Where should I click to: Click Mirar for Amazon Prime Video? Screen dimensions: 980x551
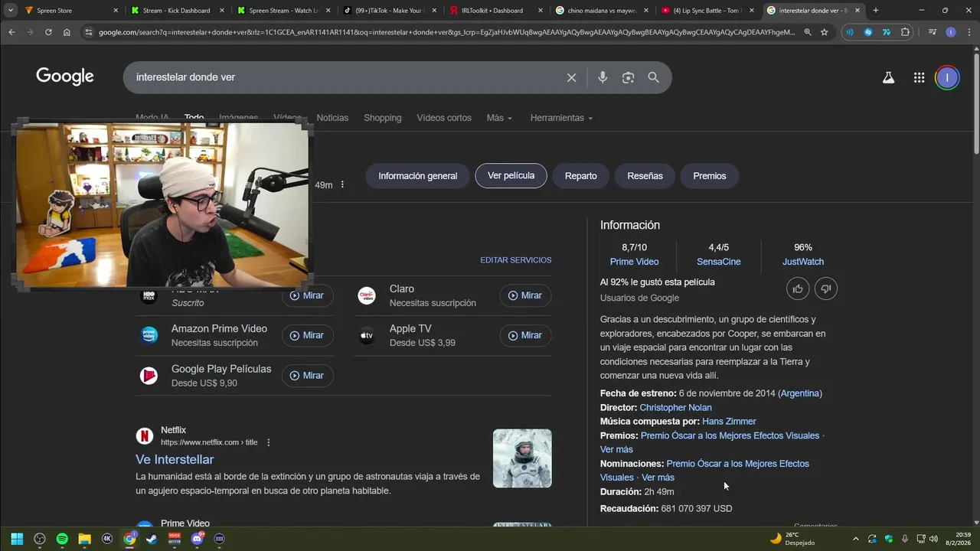tap(307, 335)
